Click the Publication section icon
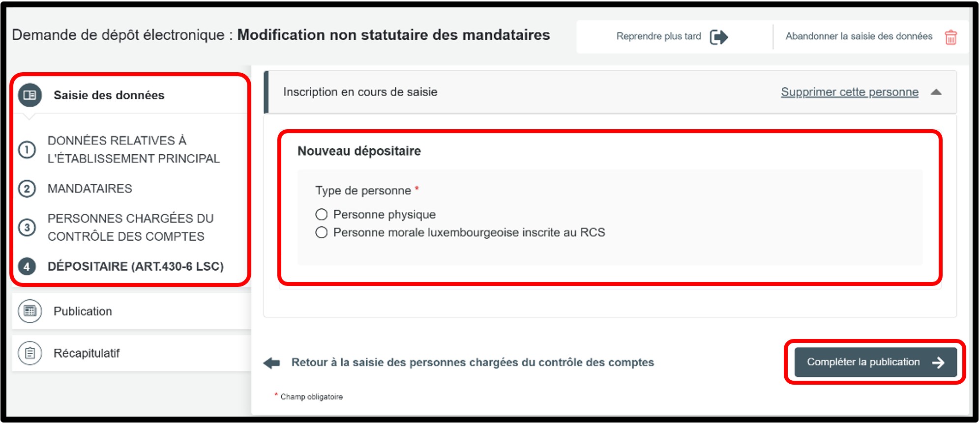Viewport: 980px width, 423px height. [30, 311]
